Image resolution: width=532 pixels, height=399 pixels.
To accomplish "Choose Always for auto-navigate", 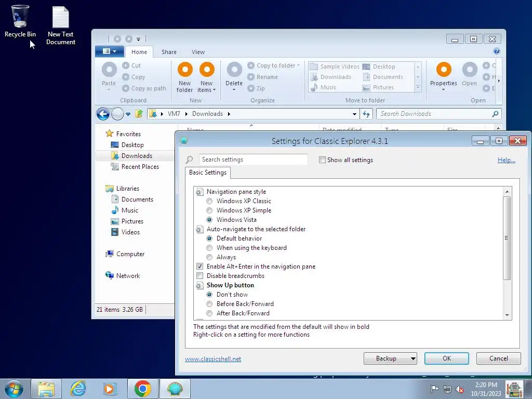I will pos(209,257).
